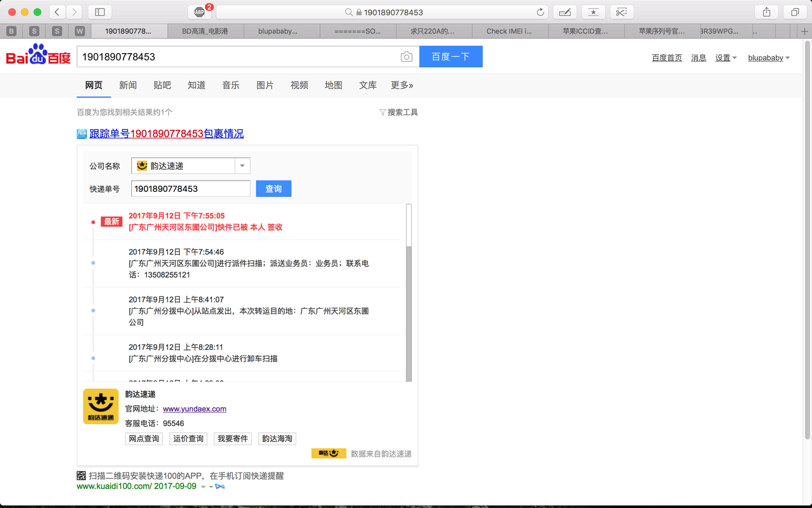Click the kuaidi100 QR code icon
812x508 pixels.
[x=81, y=476]
